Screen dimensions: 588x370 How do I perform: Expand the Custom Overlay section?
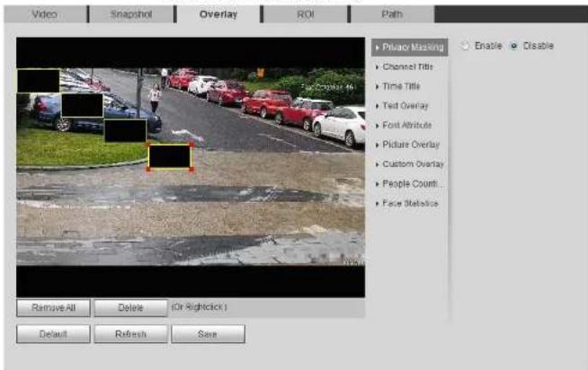pos(413,164)
